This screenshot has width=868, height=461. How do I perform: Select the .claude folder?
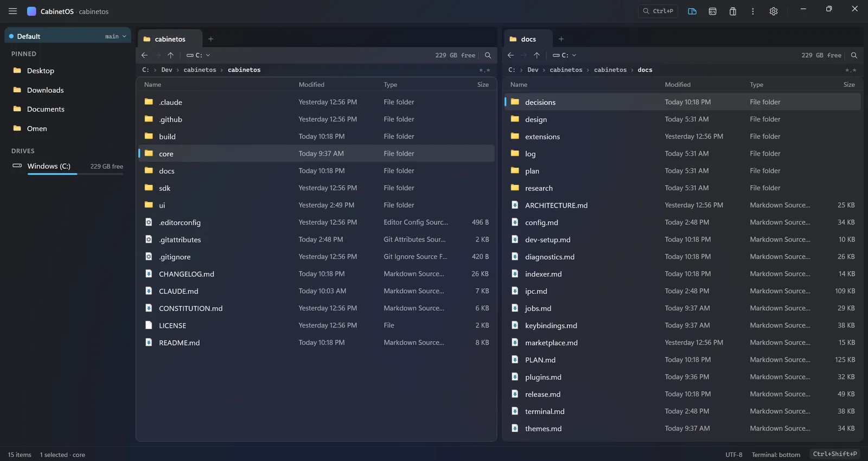(x=316, y=102)
